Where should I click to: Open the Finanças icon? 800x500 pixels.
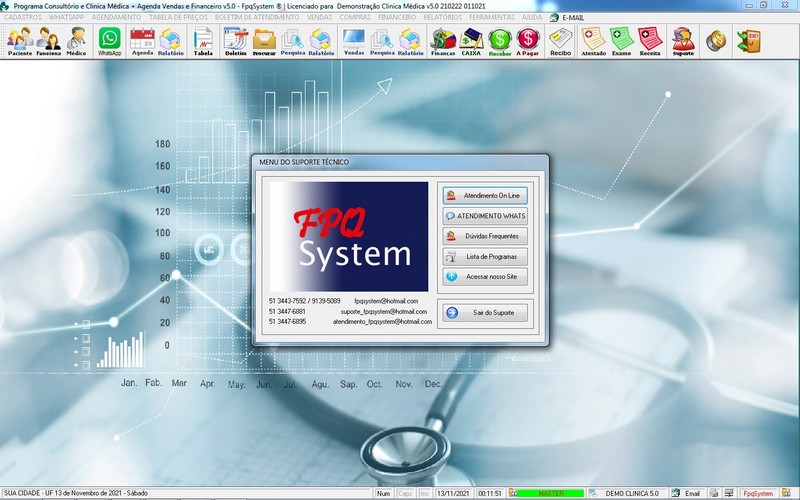(x=443, y=41)
